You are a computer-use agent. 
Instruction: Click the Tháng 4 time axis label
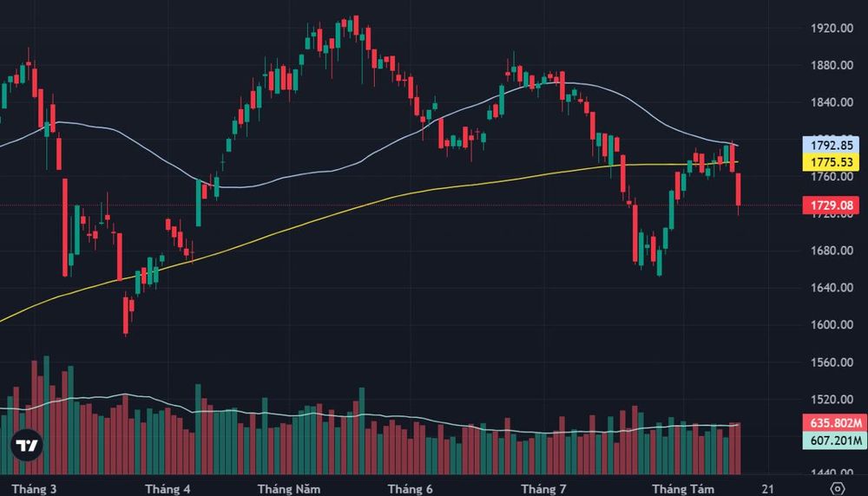pos(168,489)
